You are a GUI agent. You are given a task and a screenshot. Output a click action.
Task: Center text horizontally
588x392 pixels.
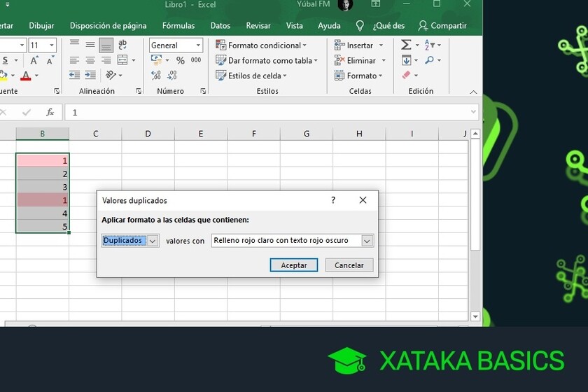pyautogui.click(x=90, y=60)
